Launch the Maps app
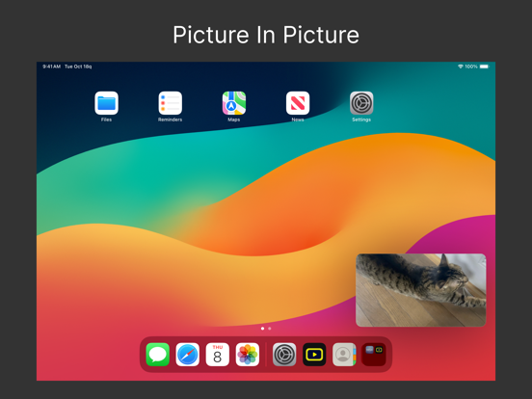The height and width of the screenshot is (399, 532). point(234,103)
